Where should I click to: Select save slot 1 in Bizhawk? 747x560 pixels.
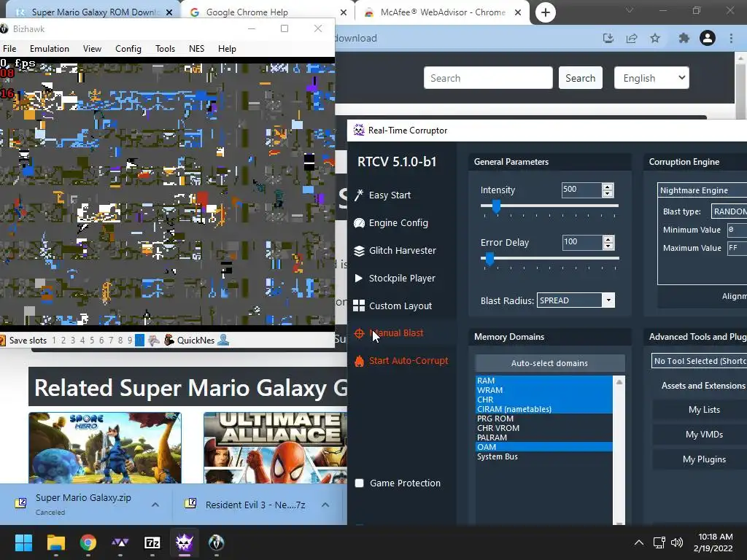tap(54, 340)
